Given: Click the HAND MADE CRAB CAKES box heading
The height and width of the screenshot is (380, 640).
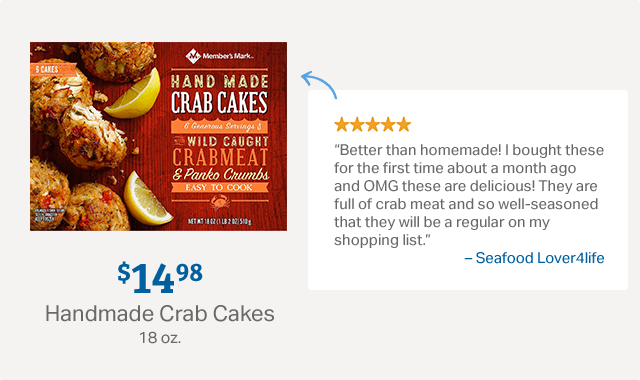Looking at the screenshot, I should (x=220, y=94).
